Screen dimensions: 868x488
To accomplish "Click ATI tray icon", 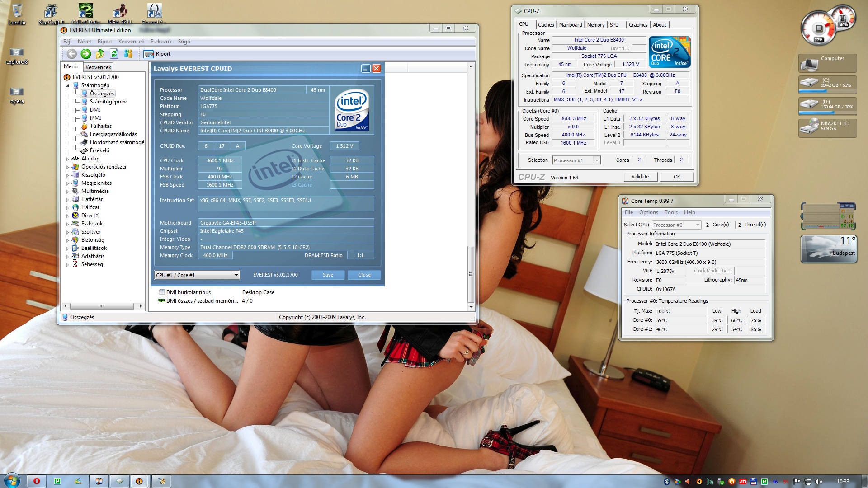I will 742,482.
